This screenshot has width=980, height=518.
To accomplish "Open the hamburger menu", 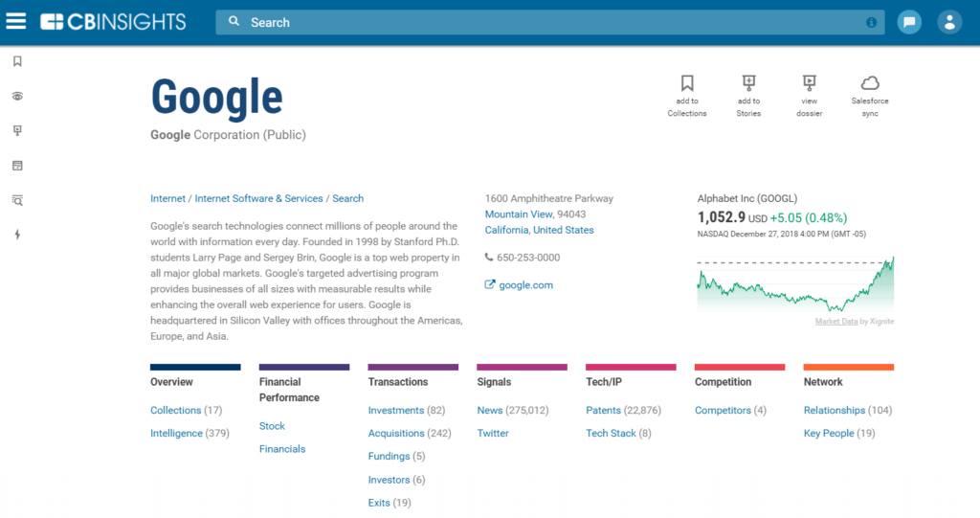I will tap(16, 21).
